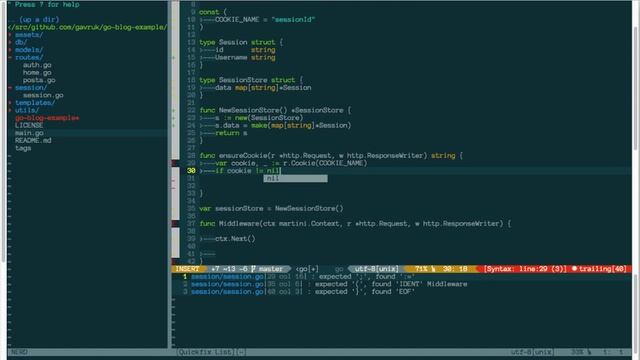Place cursor on 'func Middleware' line
The height and width of the screenshot is (360, 640).
coord(355,224)
